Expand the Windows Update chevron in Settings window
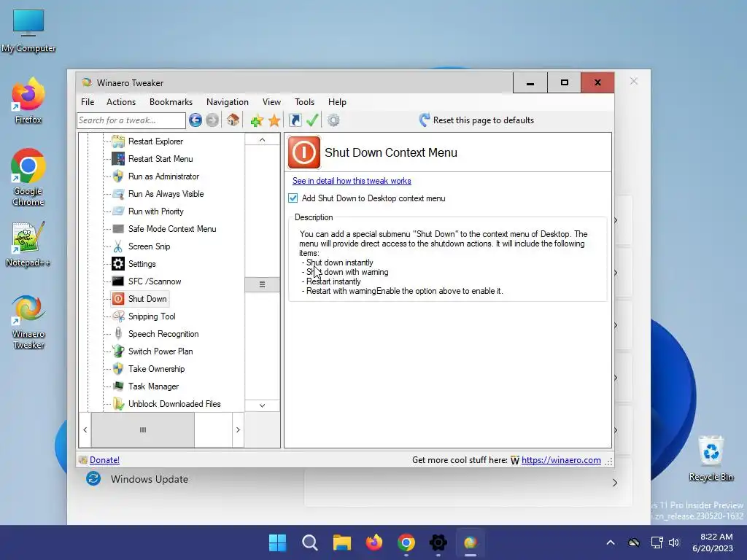Viewport: 747px width, 560px height. [614, 483]
